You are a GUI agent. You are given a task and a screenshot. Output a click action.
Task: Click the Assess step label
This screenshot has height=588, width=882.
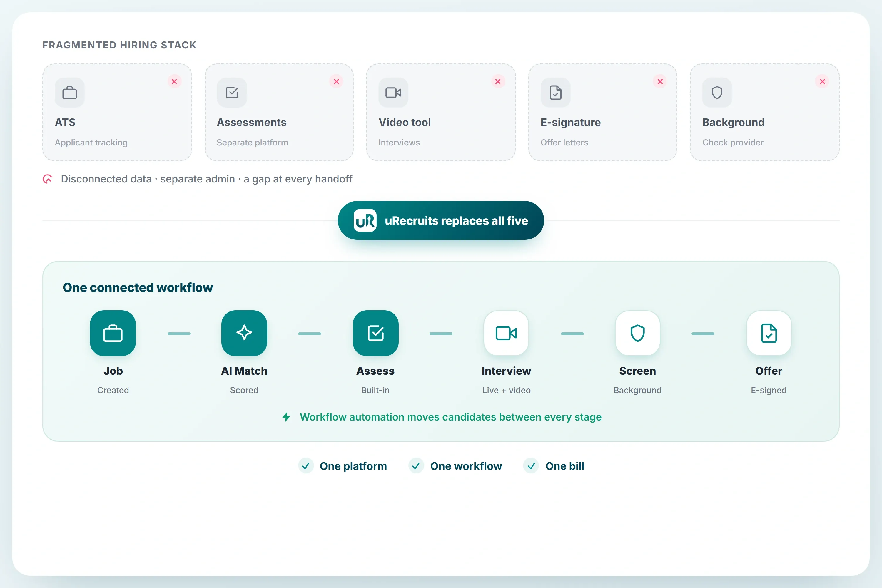375,371
